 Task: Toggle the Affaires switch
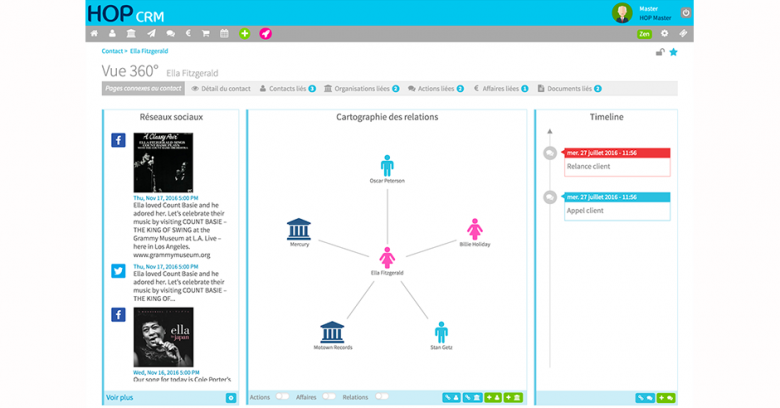(x=328, y=397)
